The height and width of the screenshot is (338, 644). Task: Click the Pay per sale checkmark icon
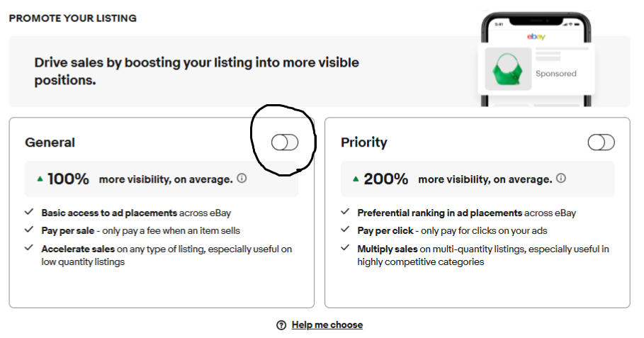[29, 229]
